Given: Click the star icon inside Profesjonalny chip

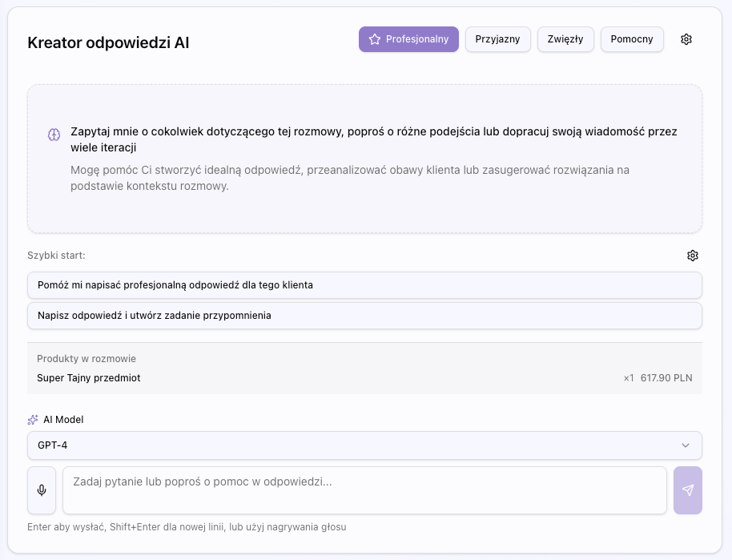Looking at the screenshot, I should (374, 38).
